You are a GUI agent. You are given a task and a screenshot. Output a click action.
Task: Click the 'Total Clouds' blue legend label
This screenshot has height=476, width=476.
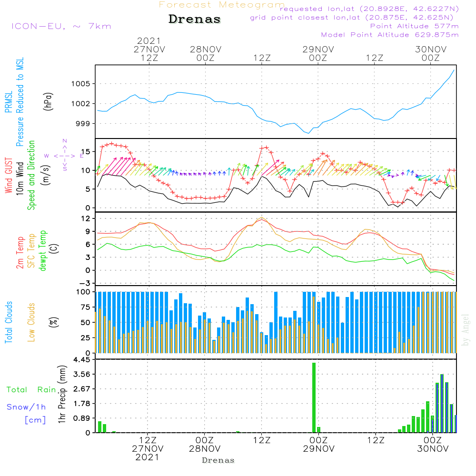tap(9, 322)
